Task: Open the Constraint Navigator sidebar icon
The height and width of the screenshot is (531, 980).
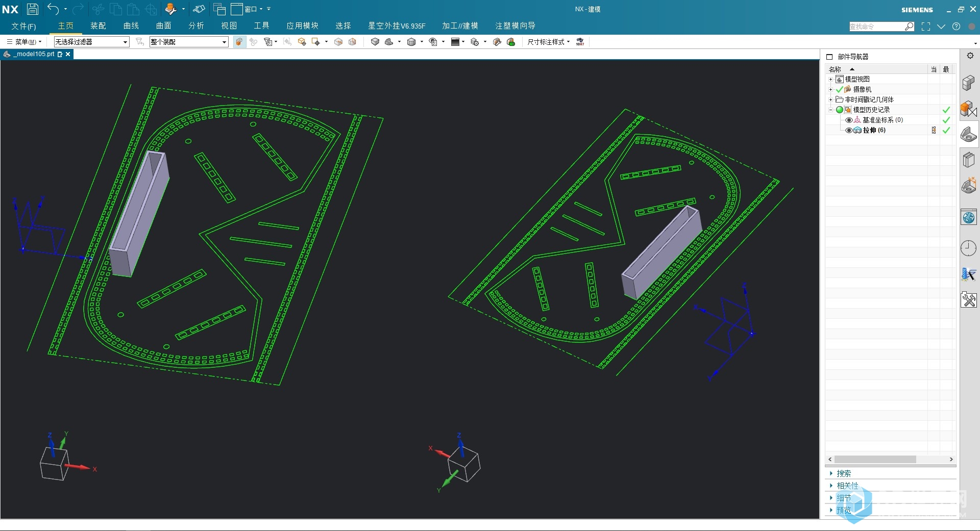Action: (969, 109)
